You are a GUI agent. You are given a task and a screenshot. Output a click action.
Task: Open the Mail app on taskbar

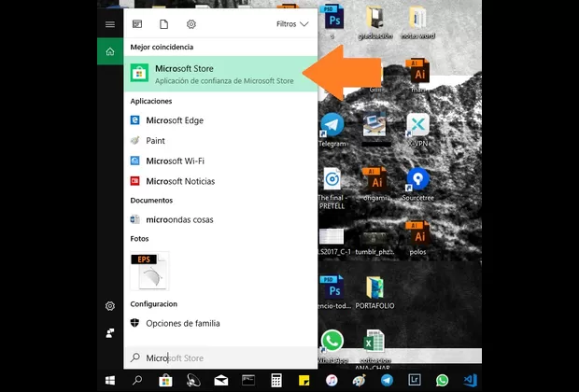[220, 380]
